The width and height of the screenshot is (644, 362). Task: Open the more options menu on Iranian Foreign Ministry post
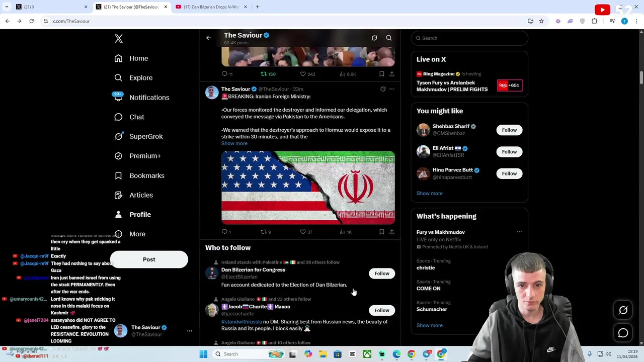392,89
